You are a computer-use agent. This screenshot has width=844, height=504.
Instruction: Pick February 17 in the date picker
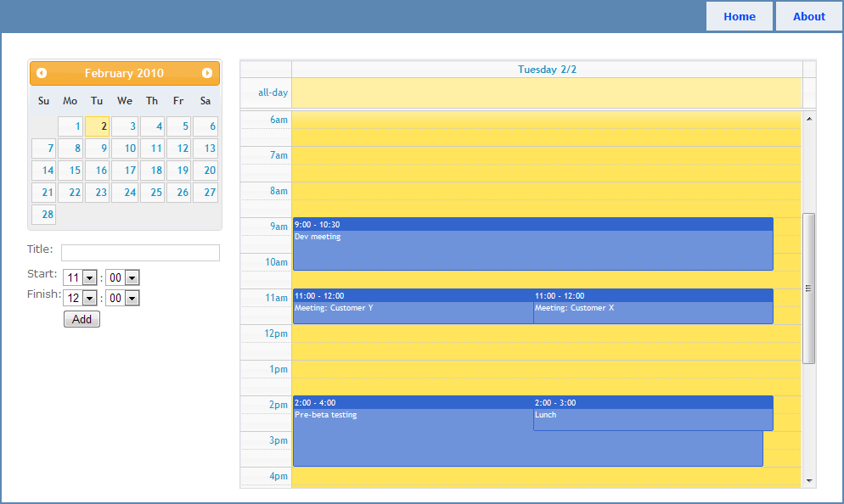click(x=125, y=171)
